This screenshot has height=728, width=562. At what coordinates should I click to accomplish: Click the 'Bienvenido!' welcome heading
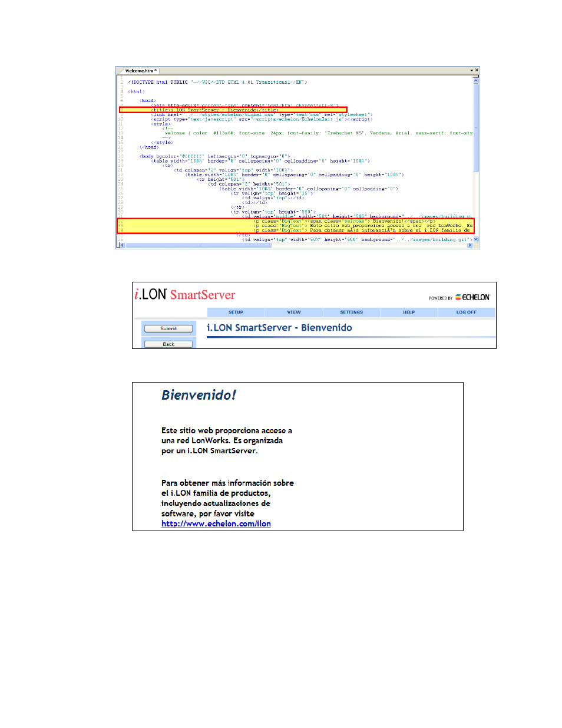(199, 395)
